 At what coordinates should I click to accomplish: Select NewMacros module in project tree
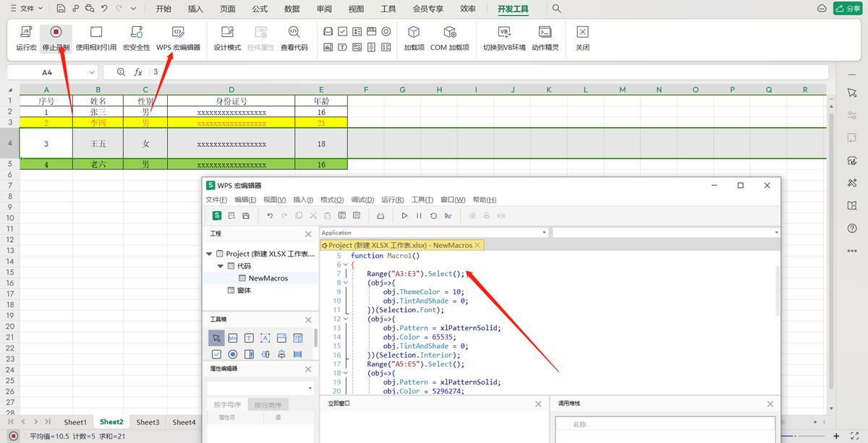point(268,278)
